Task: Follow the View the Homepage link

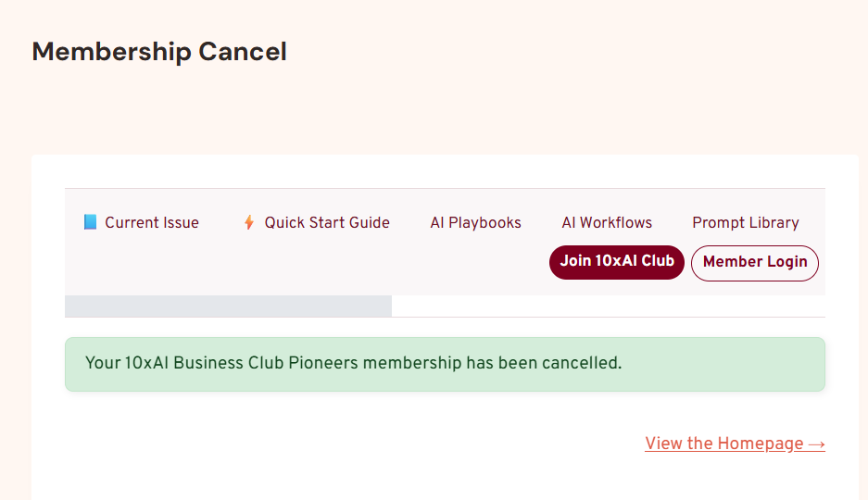Action: pyautogui.click(x=724, y=444)
